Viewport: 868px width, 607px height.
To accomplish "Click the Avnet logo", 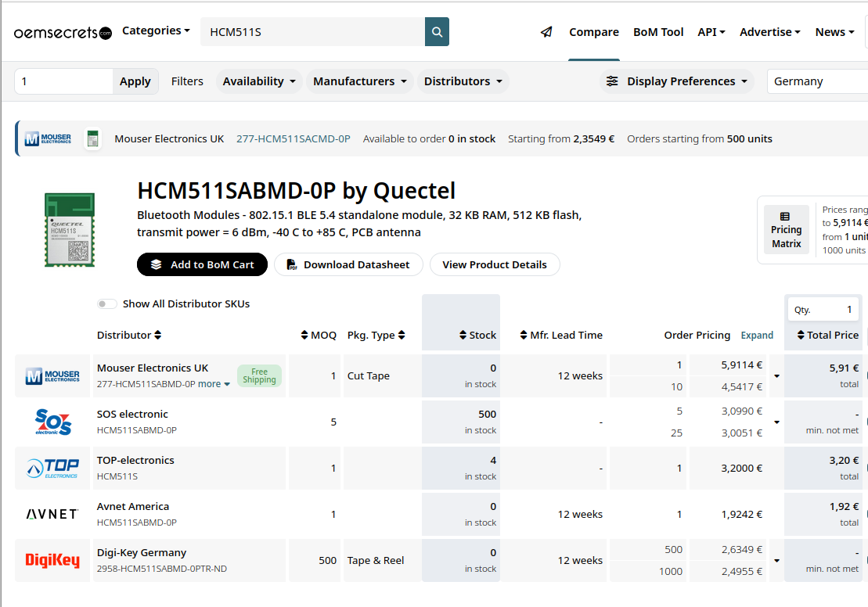I will 52,514.
